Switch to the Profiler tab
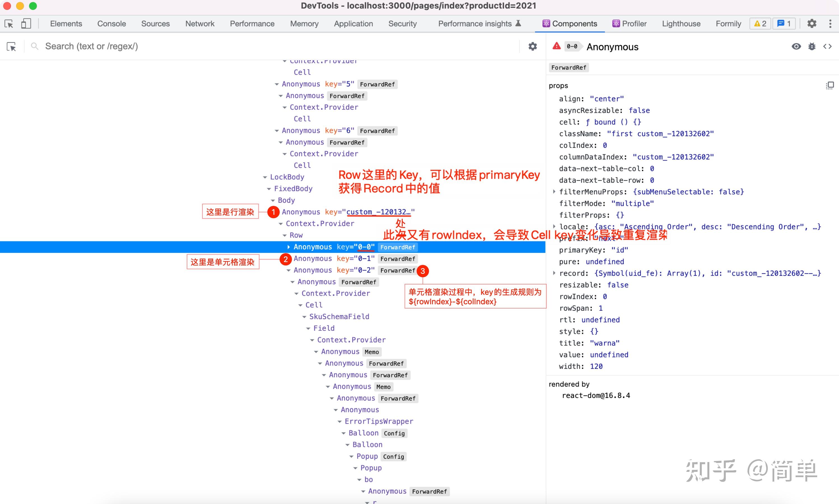839x504 pixels. point(629,24)
